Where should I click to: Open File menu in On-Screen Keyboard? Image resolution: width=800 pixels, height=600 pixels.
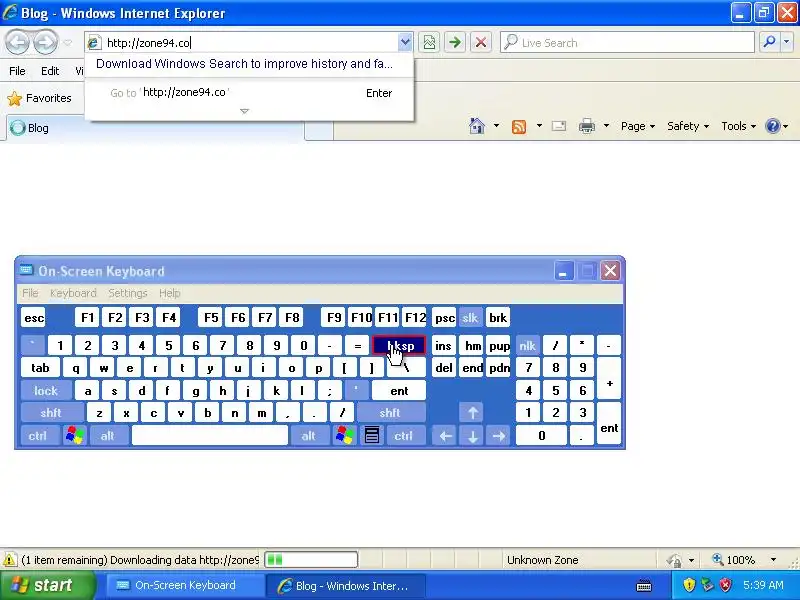[30, 293]
